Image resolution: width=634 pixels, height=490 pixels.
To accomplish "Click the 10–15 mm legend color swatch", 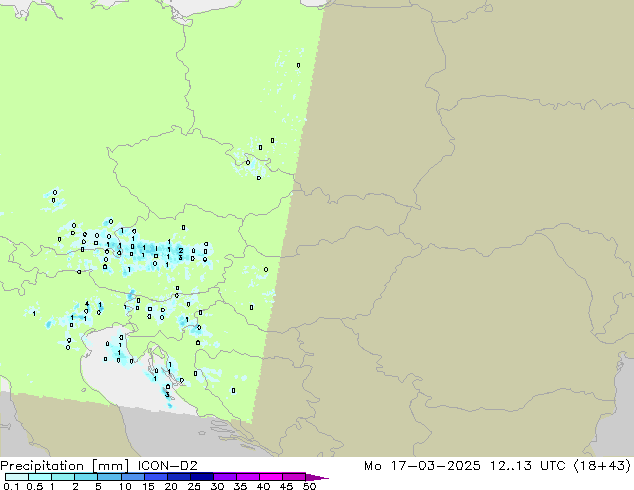I will [x=132, y=477].
